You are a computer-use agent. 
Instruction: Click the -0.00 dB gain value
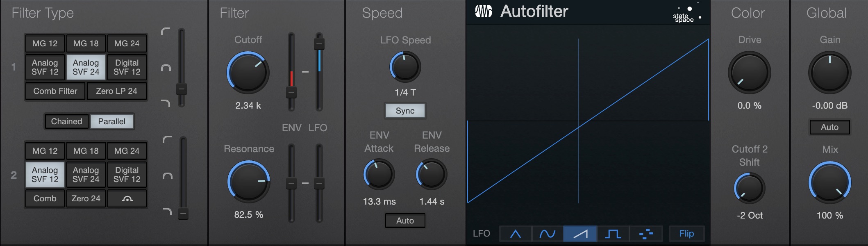[830, 106]
